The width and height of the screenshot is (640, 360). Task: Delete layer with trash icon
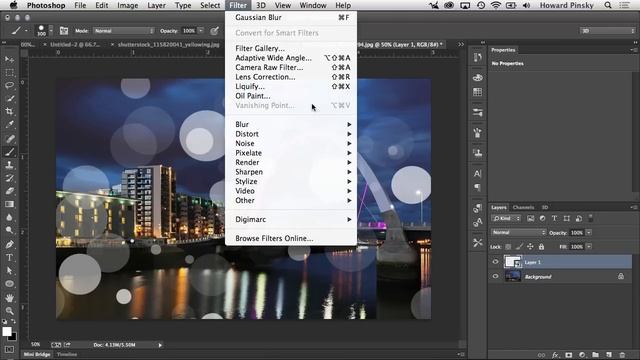pyautogui.click(x=622, y=355)
